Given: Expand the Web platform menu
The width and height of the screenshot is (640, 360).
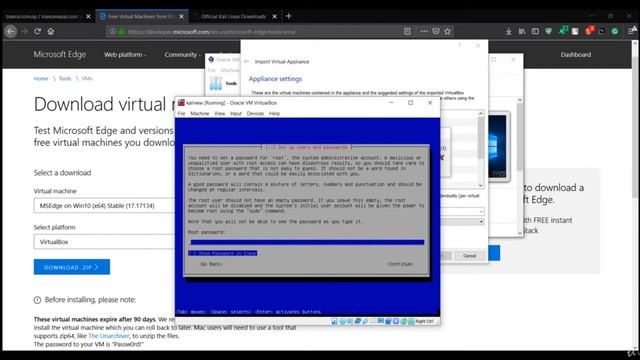Looking at the screenshot, I should tap(125, 55).
